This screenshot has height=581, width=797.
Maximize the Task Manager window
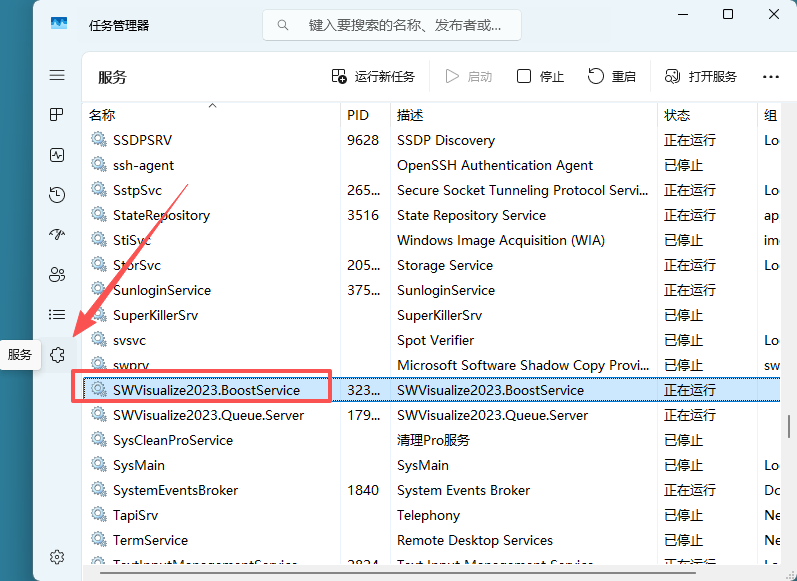(728, 14)
